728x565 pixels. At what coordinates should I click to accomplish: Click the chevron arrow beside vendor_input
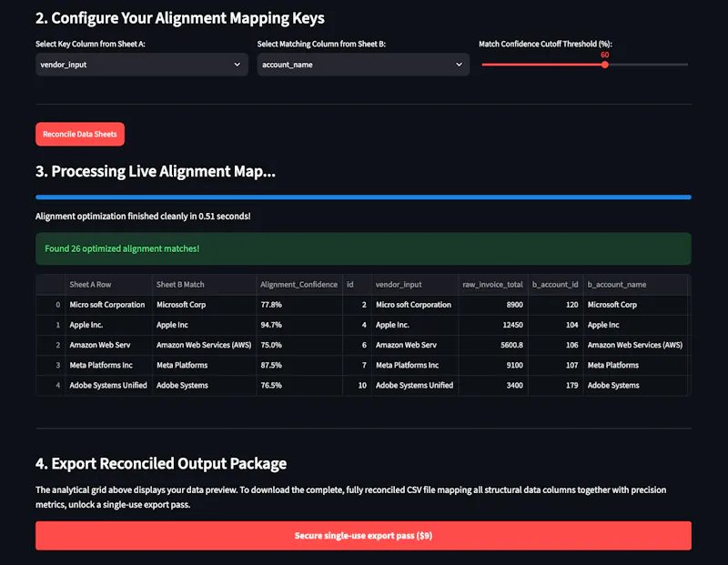point(238,65)
